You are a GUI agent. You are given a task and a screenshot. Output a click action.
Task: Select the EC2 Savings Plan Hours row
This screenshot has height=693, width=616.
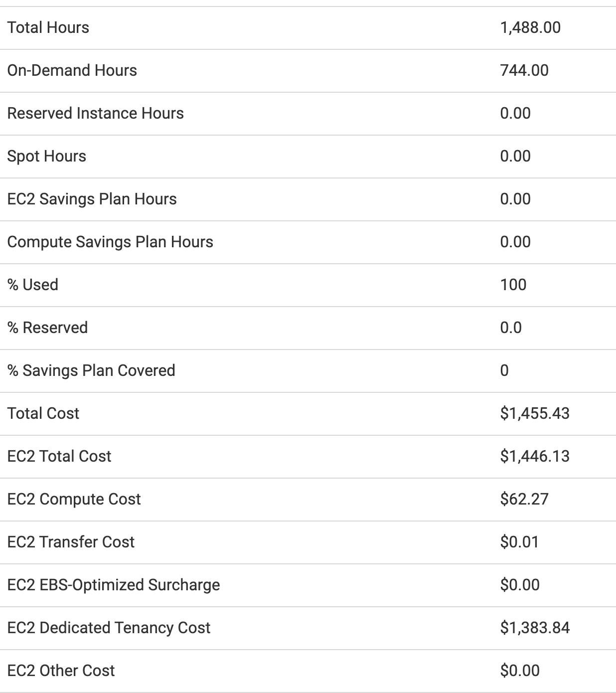[x=92, y=199]
